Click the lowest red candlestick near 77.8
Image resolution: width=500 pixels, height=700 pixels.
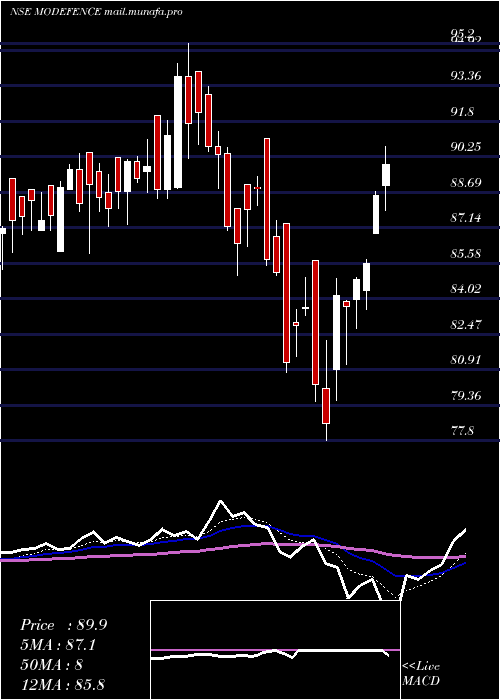pyautogui.click(x=326, y=406)
